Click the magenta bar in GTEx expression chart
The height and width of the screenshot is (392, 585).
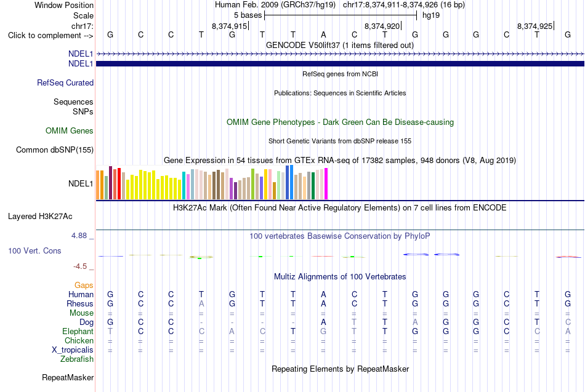coord(326,184)
